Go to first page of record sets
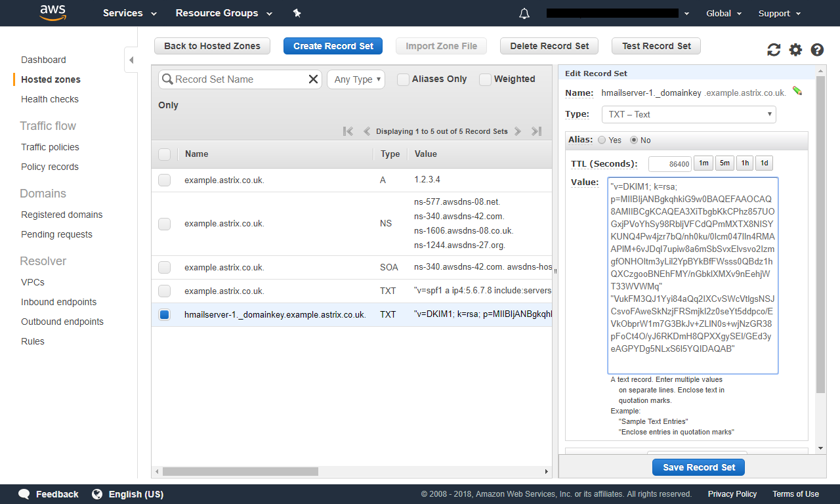The width and height of the screenshot is (840, 504). coord(348,131)
